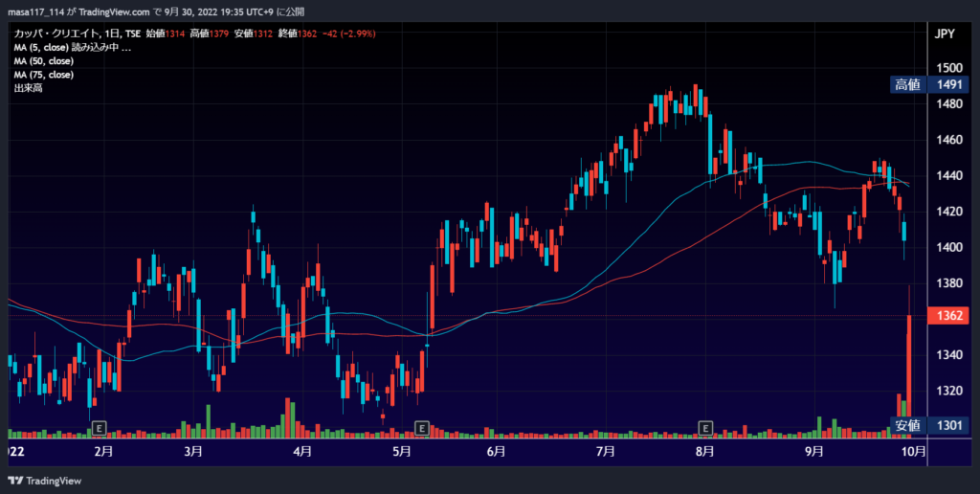Click the 安値 1301 price label
This screenshot has width=980, height=494.
click(929, 426)
